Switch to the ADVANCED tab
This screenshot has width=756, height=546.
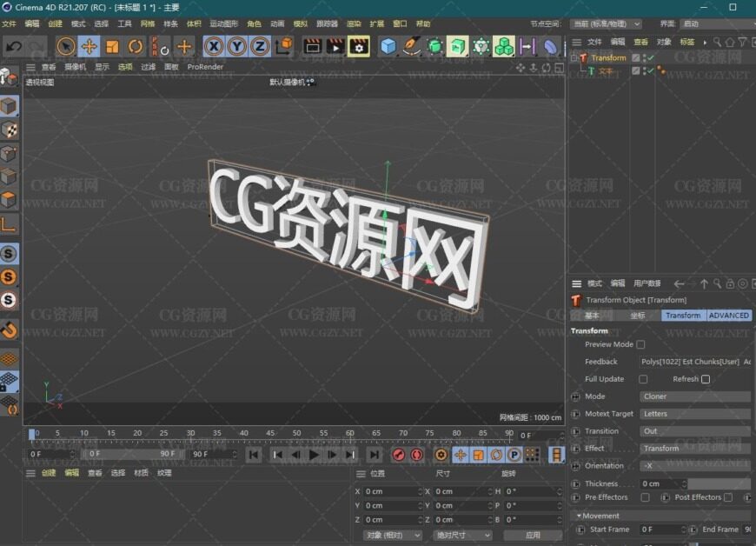coord(728,316)
